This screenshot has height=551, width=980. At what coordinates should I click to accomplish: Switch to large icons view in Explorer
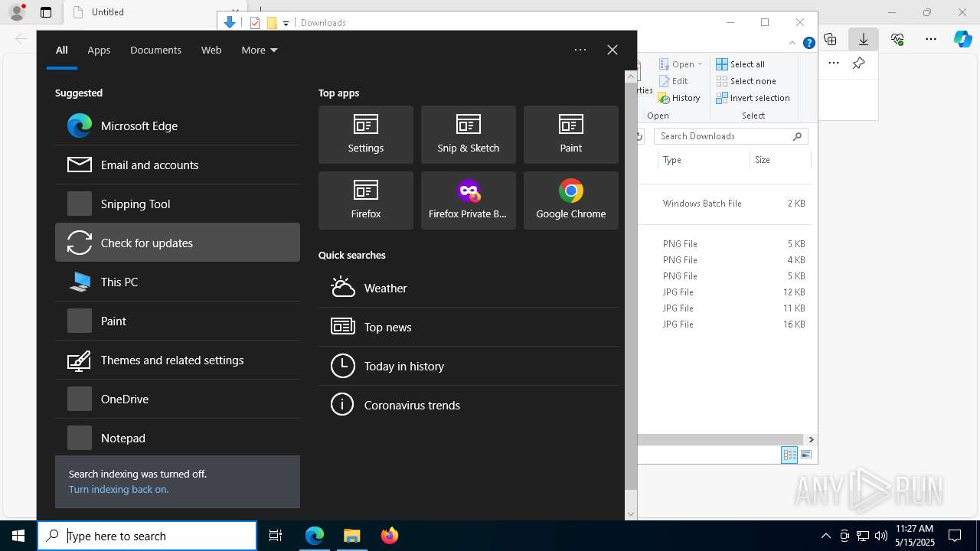pos(806,455)
